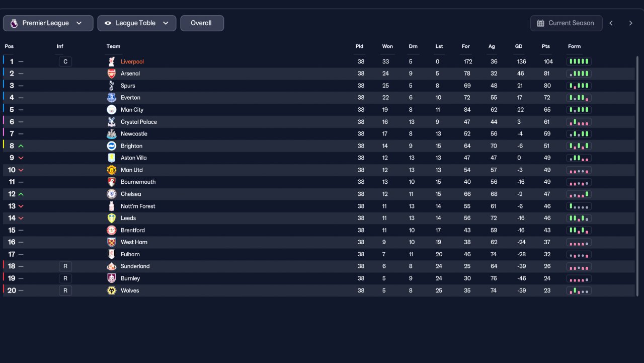Viewport: 644px width, 363px height.
Task: Click the Brighton club crest
Action: [112, 146]
